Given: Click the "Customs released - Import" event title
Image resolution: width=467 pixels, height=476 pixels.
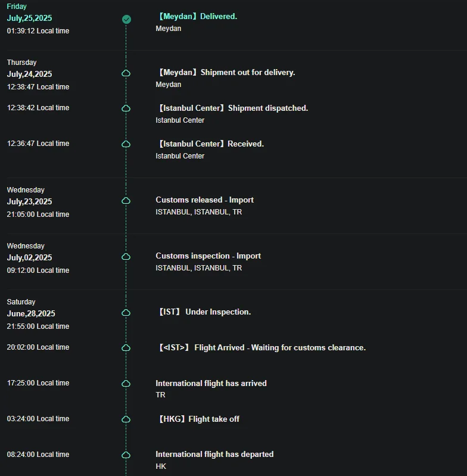Looking at the screenshot, I should pyautogui.click(x=204, y=200).
